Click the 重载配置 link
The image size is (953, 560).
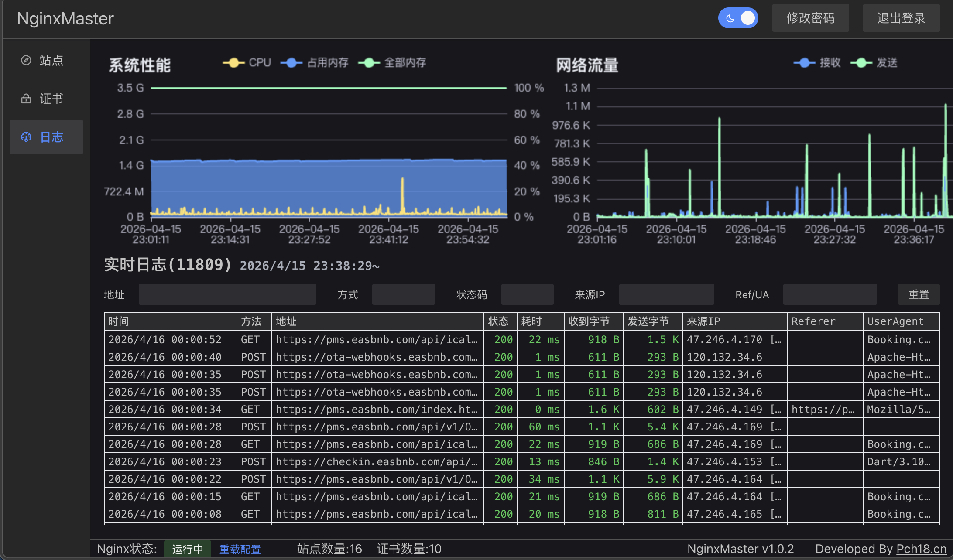240,549
